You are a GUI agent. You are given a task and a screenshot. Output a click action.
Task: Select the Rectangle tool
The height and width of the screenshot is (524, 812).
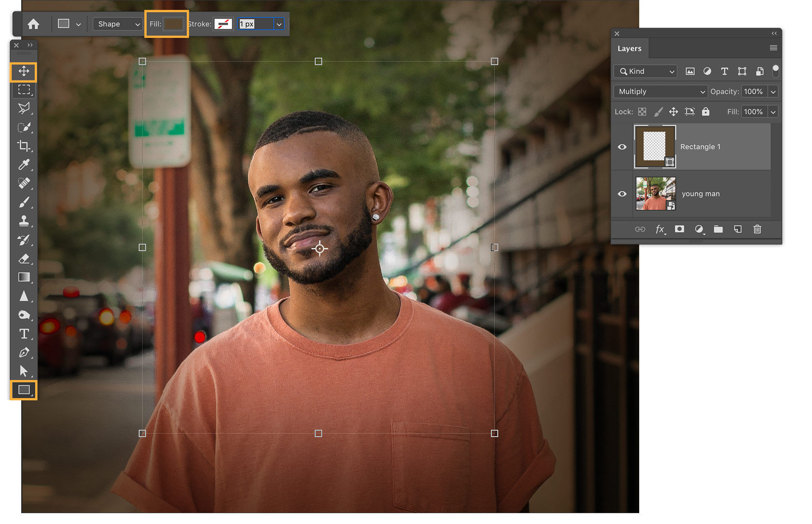[24, 390]
